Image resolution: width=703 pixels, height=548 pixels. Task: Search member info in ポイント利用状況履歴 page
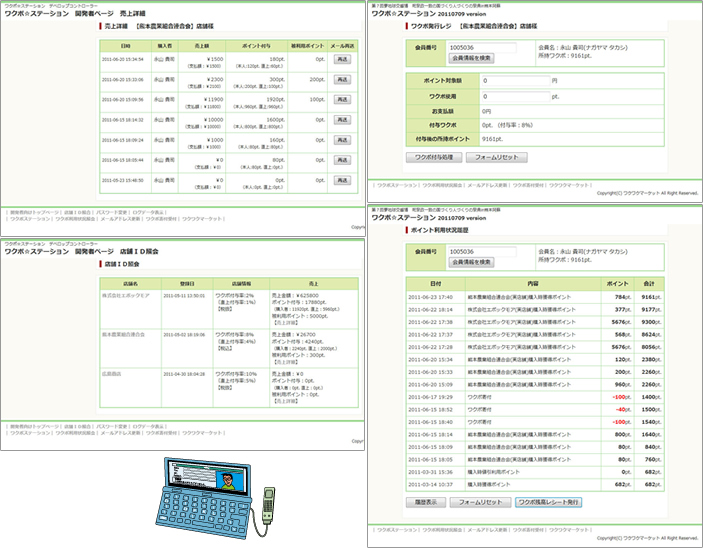pyautogui.click(x=471, y=262)
